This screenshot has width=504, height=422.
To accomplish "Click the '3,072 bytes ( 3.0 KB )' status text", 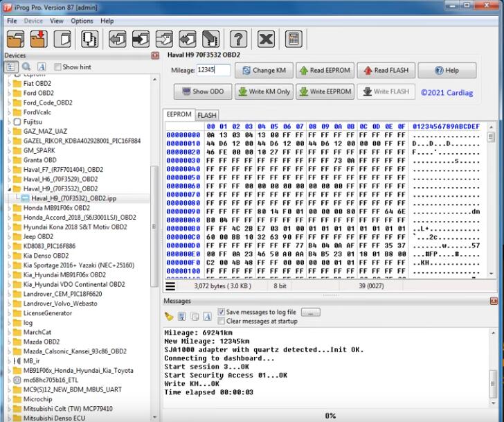I will tap(222, 286).
